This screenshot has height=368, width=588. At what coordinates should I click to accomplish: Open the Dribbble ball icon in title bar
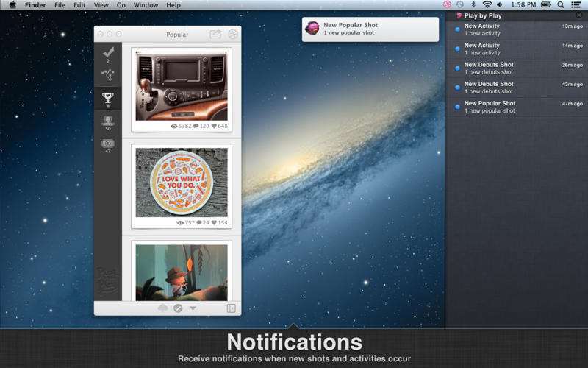233,34
